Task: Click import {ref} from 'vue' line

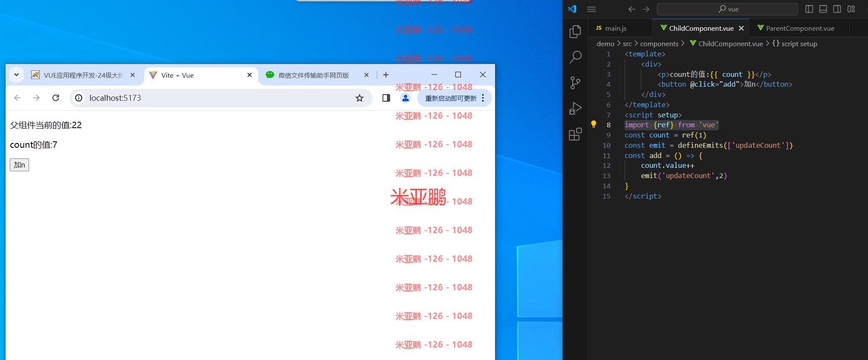Action: pos(671,125)
